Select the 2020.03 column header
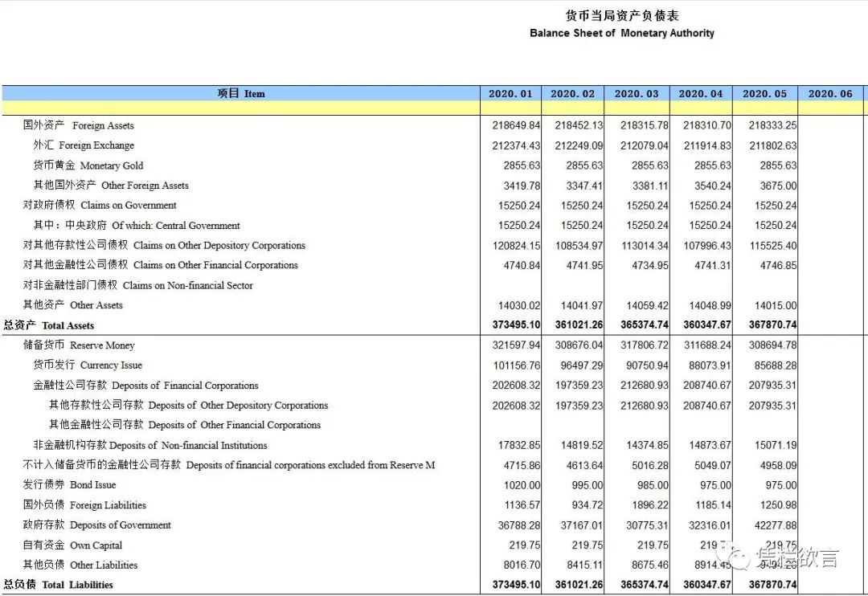Viewport: 868px width, 596px height. [637, 93]
